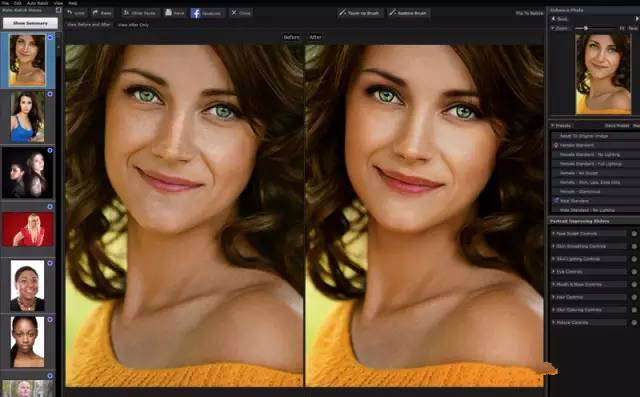Expand the Eye Controls section

[589, 271]
